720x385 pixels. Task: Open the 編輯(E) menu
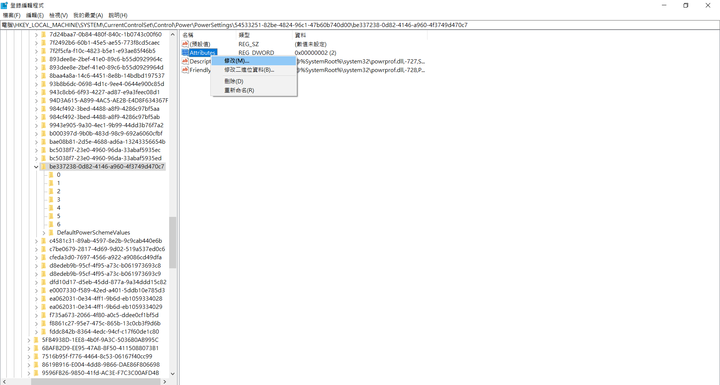click(35, 16)
